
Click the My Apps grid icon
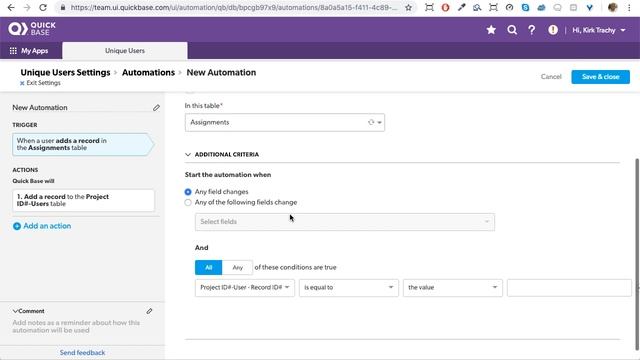13,51
